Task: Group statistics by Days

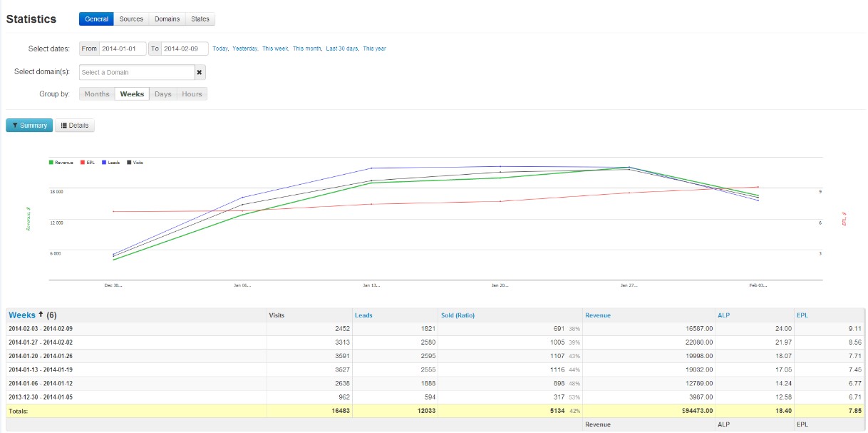Action: [x=163, y=94]
